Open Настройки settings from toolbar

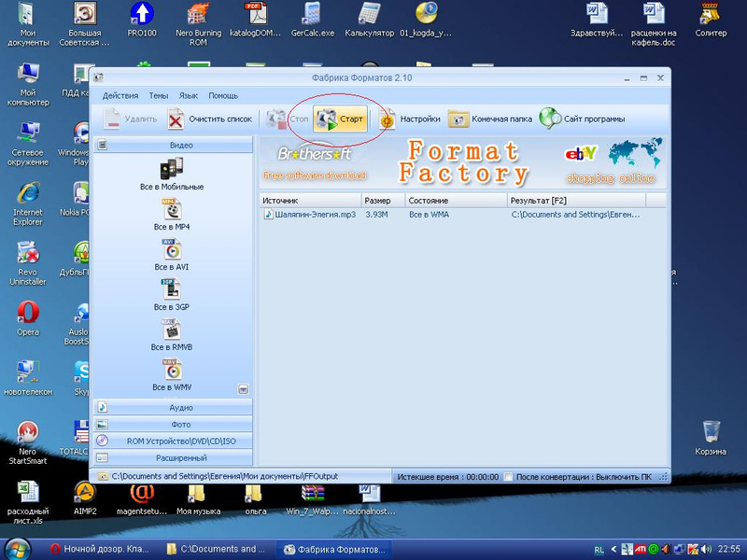(410, 119)
